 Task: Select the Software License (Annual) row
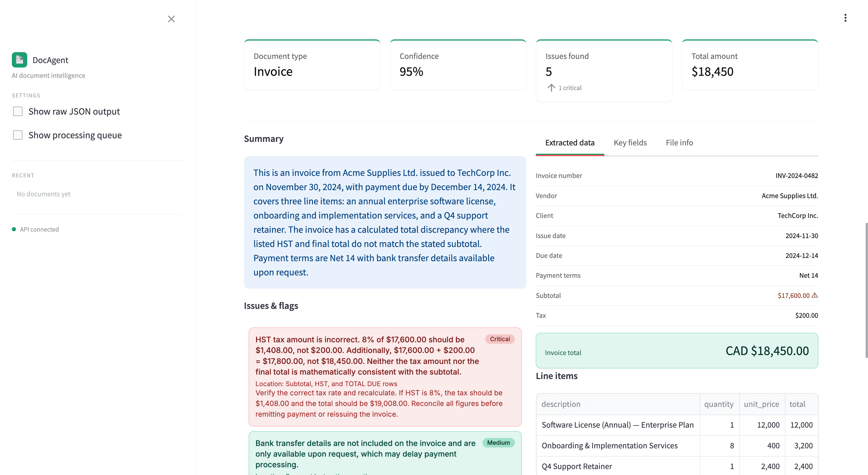coord(677,425)
